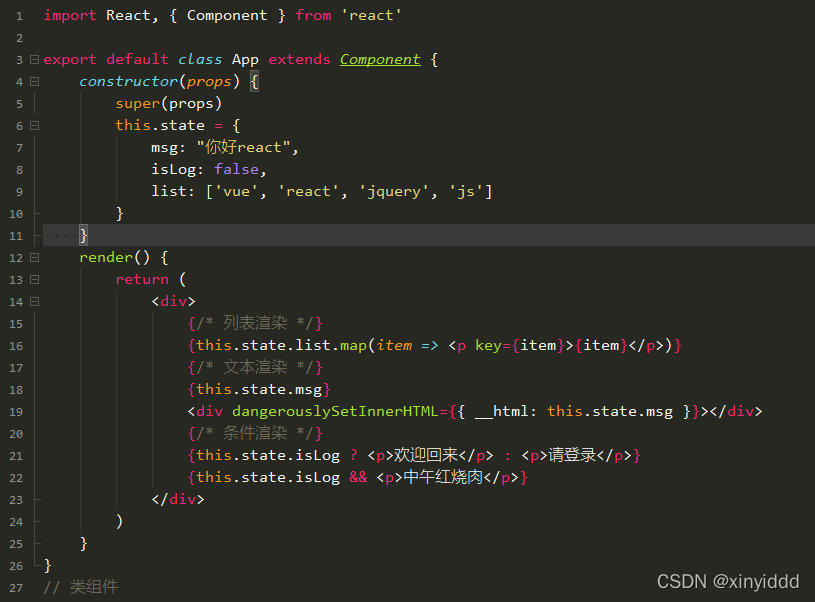The width and height of the screenshot is (815, 602).
Task: Click the "你好react" string value
Action: 243,147
